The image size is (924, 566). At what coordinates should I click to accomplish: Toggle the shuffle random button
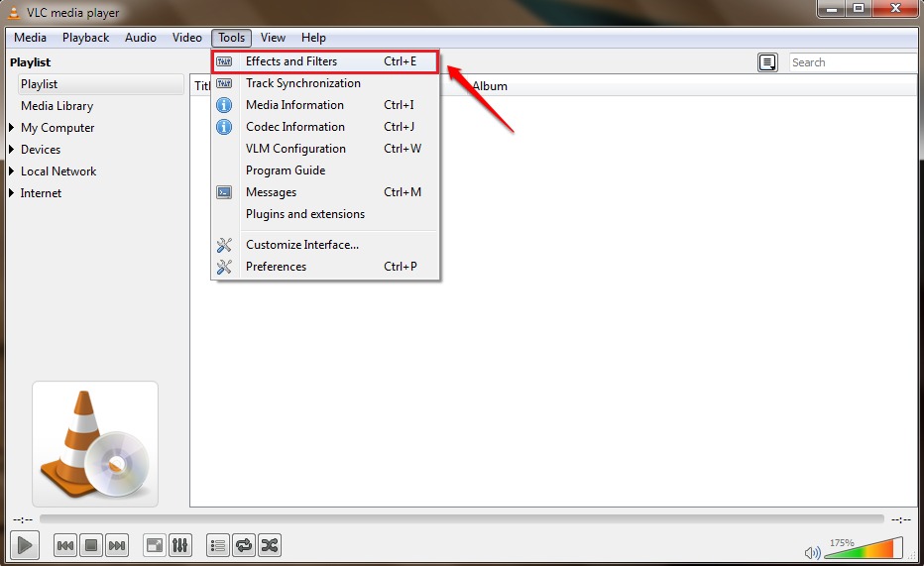point(270,545)
